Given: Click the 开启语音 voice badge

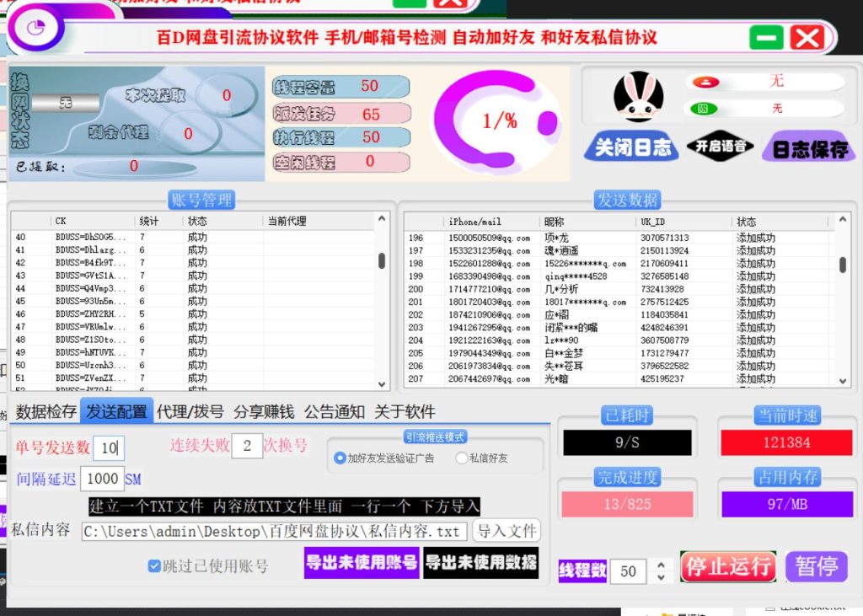Looking at the screenshot, I should (720, 147).
